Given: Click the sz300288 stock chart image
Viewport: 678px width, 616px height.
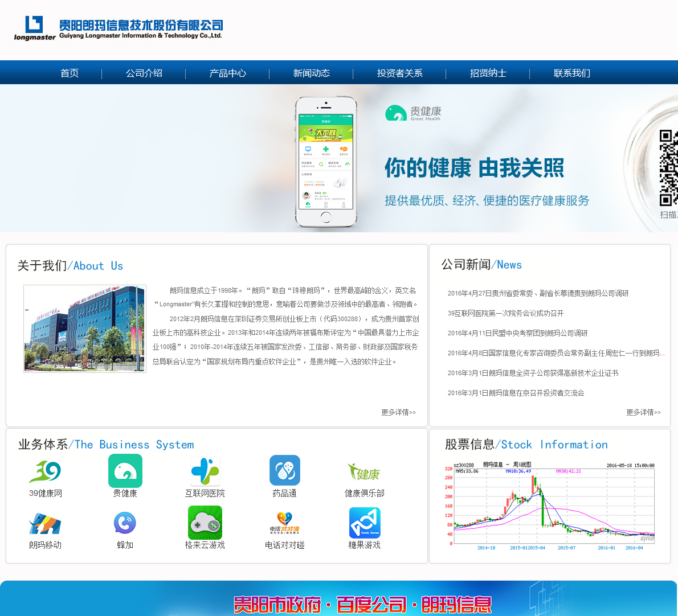Looking at the screenshot, I should (550, 506).
